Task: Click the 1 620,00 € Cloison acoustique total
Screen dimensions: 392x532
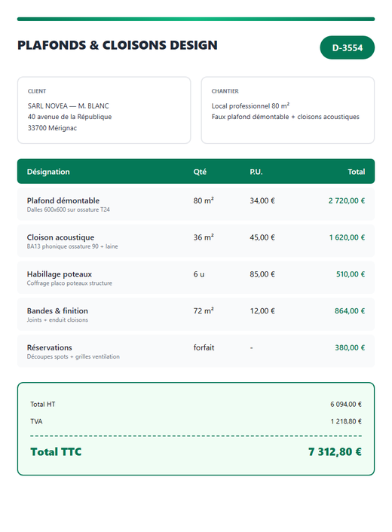Action: coord(347,237)
